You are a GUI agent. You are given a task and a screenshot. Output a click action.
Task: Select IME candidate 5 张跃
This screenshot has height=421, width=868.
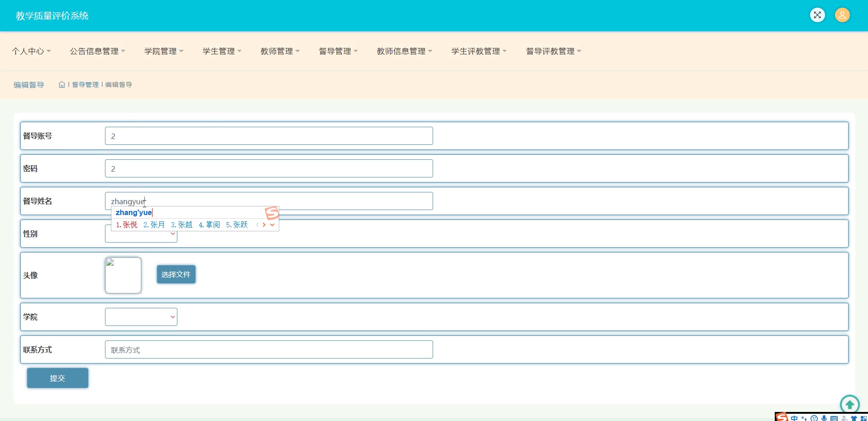point(237,225)
